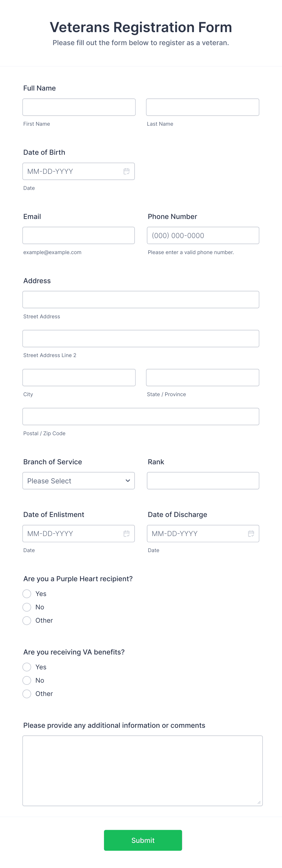Image resolution: width=282 pixels, height=868 pixels.
Task: Click the Street Address field
Action: 141,299
